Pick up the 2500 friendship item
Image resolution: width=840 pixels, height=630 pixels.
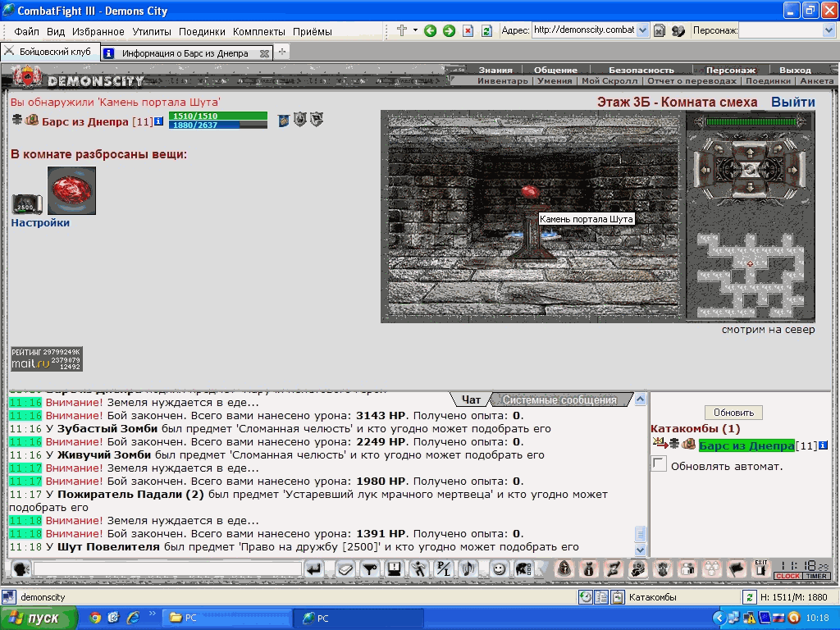[x=27, y=204]
